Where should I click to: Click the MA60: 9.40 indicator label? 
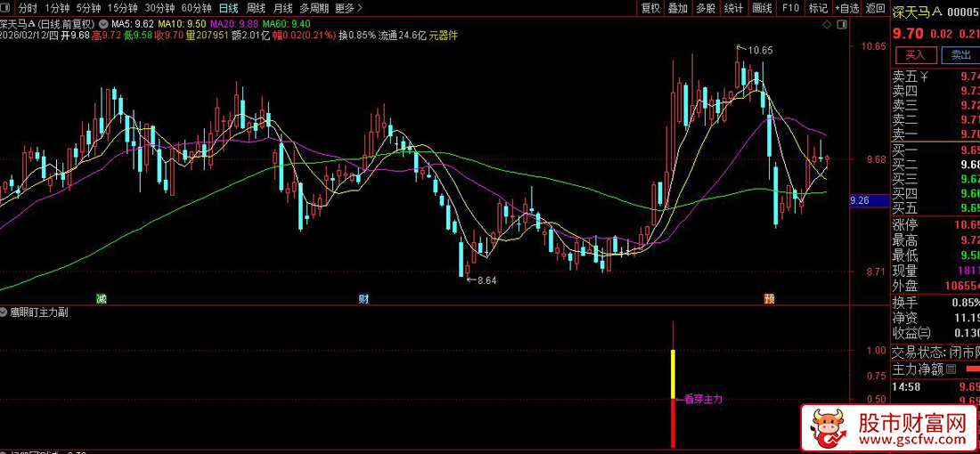pos(286,24)
